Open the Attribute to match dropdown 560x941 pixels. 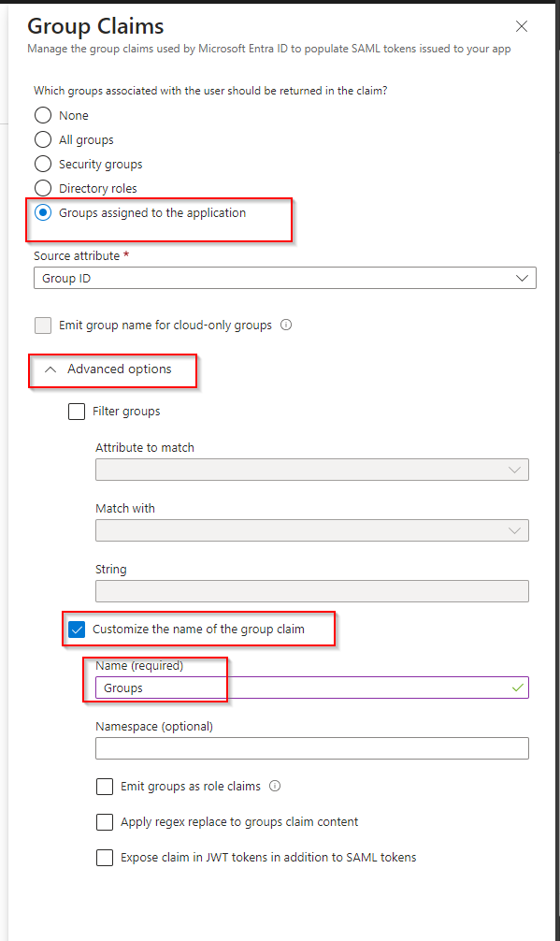pyautogui.click(x=311, y=470)
